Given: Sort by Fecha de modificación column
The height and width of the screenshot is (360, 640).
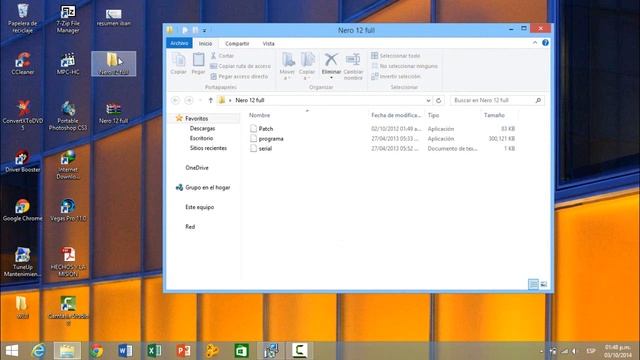Looking at the screenshot, I should [x=396, y=116].
